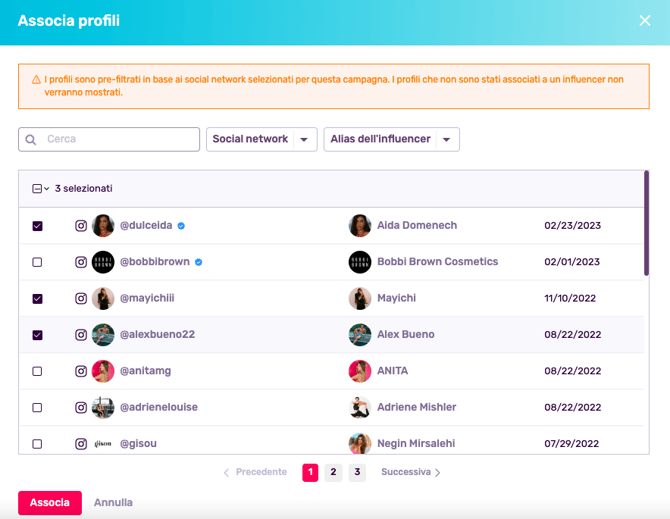This screenshot has height=519, width=670.
Task: Uncheck the @mayichiii profile checkbox
Action: 38,299
